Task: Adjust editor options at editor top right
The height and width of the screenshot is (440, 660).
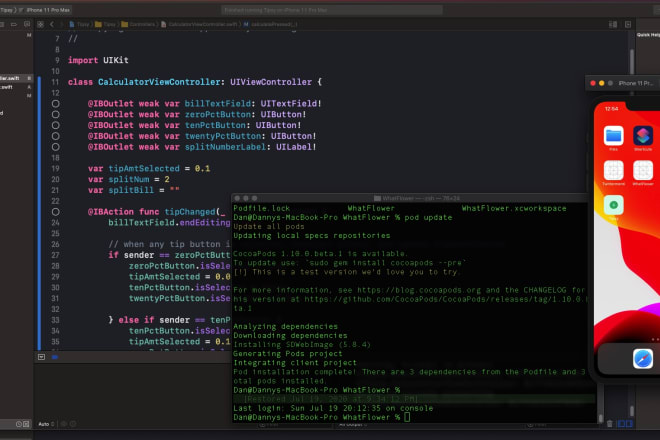Action: tap(613, 24)
